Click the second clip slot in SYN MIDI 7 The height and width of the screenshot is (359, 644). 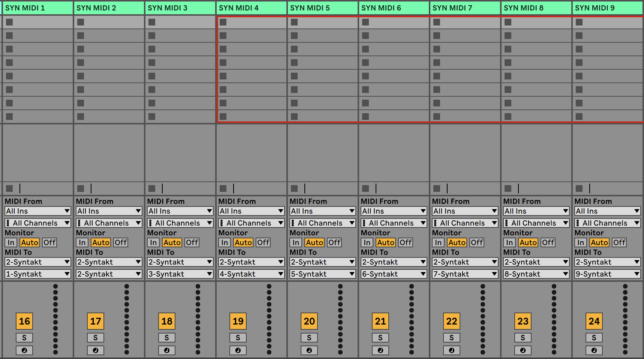(x=465, y=36)
